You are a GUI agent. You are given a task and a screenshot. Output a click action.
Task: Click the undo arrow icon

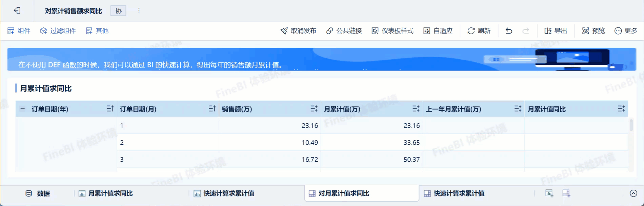click(x=509, y=31)
